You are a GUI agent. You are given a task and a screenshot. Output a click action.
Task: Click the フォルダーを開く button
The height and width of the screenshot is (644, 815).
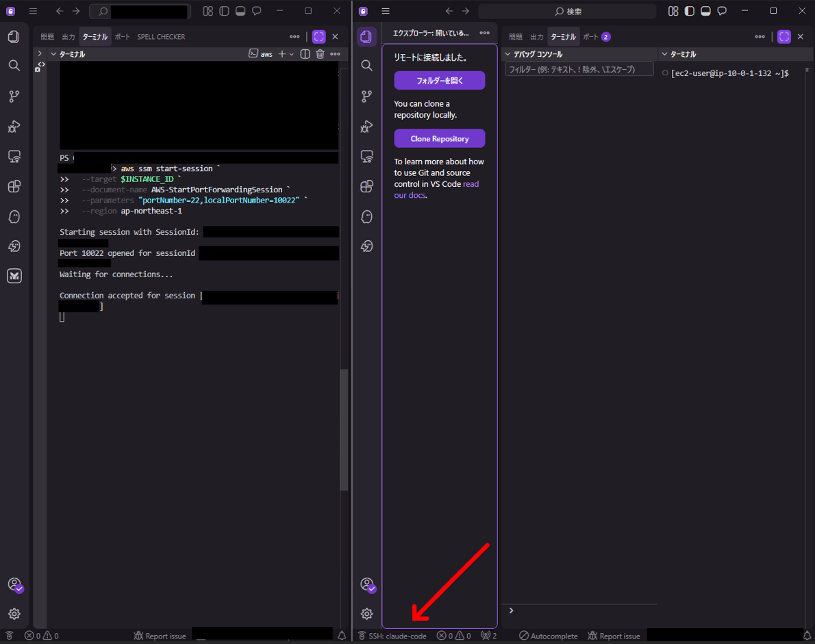coord(439,81)
